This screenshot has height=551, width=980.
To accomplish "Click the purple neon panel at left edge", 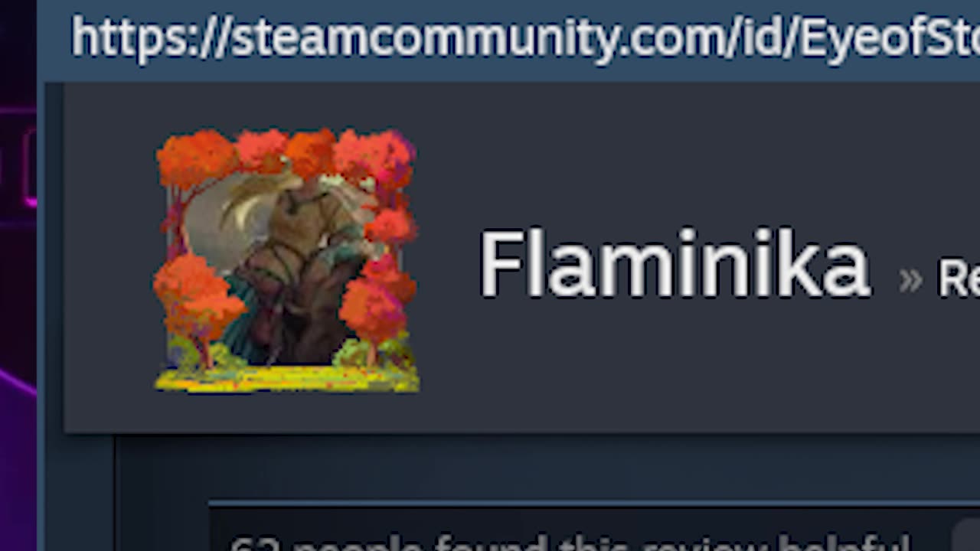I will (18, 275).
